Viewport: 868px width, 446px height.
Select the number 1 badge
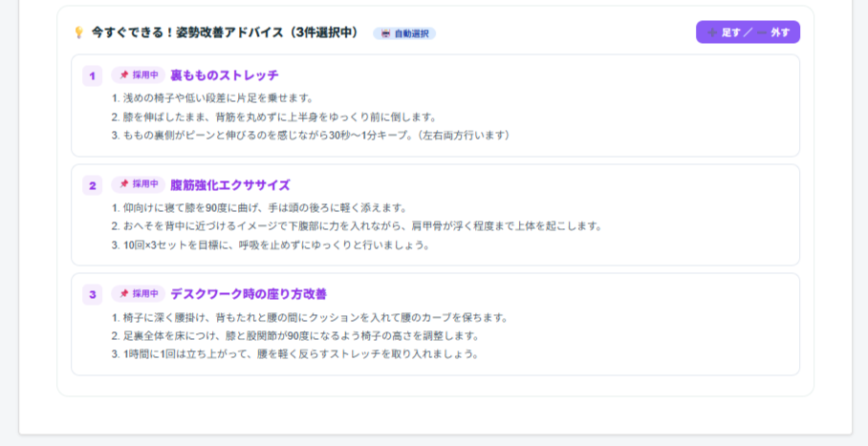[92, 75]
